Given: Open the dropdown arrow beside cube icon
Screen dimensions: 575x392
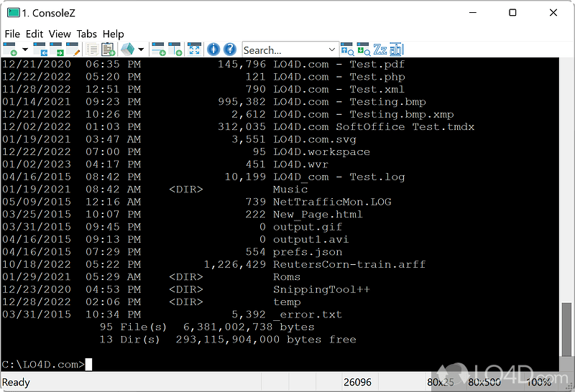Looking at the screenshot, I should pyautogui.click(x=141, y=50).
